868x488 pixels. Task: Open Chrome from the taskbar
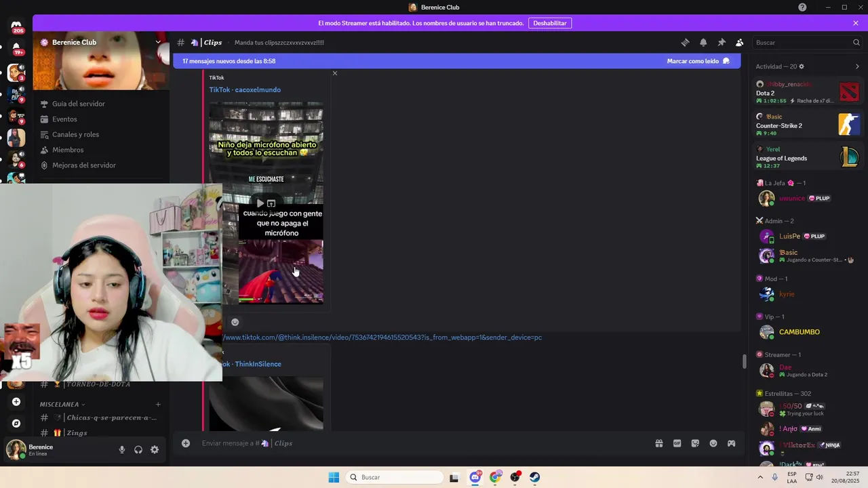click(496, 477)
